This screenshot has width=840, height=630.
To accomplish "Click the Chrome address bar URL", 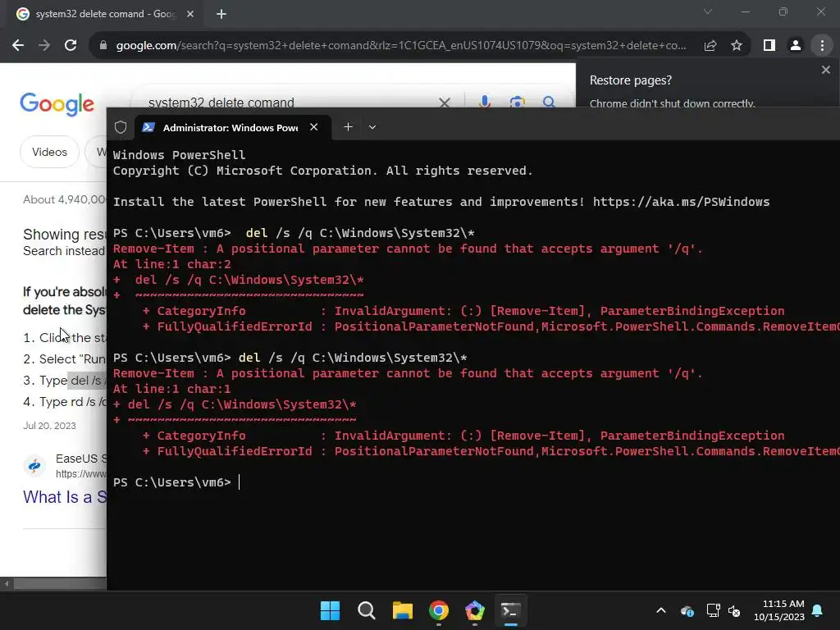I will pos(400,46).
